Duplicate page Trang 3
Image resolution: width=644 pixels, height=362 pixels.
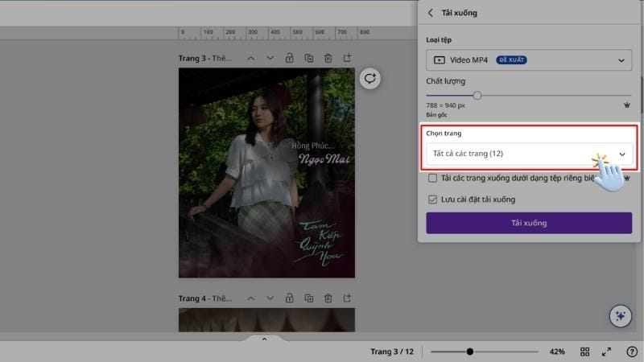coord(309,58)
